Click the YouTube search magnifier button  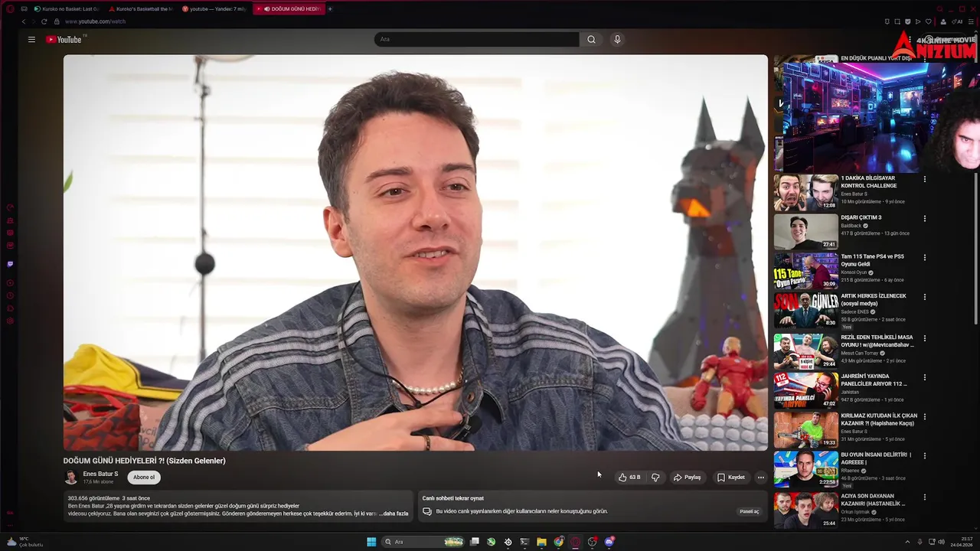[x=591, y=39]
